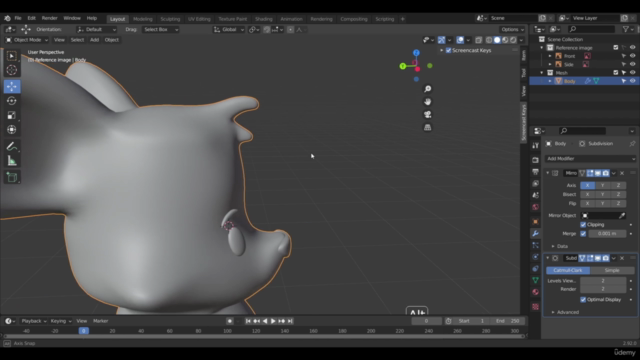Toggle camera view icon
The image size is (640, 360).
pos(427,115)
